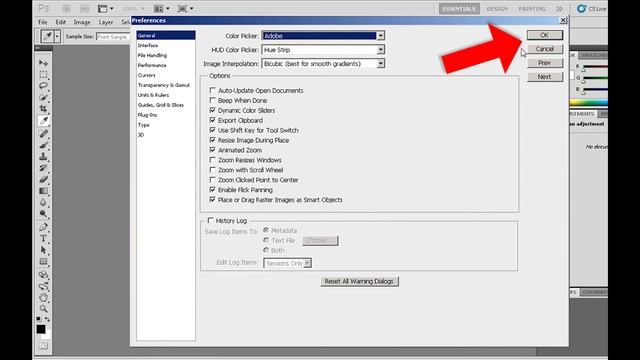Open the Eyedropper tool preset picker arrow
Viewport: 640px width, 360px height.
[57, 37]
